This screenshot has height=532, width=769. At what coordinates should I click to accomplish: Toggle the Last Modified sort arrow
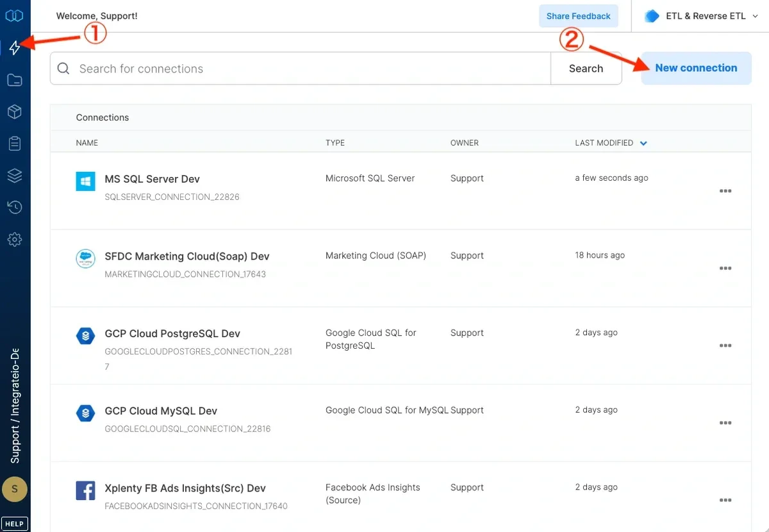click(643, 143)
